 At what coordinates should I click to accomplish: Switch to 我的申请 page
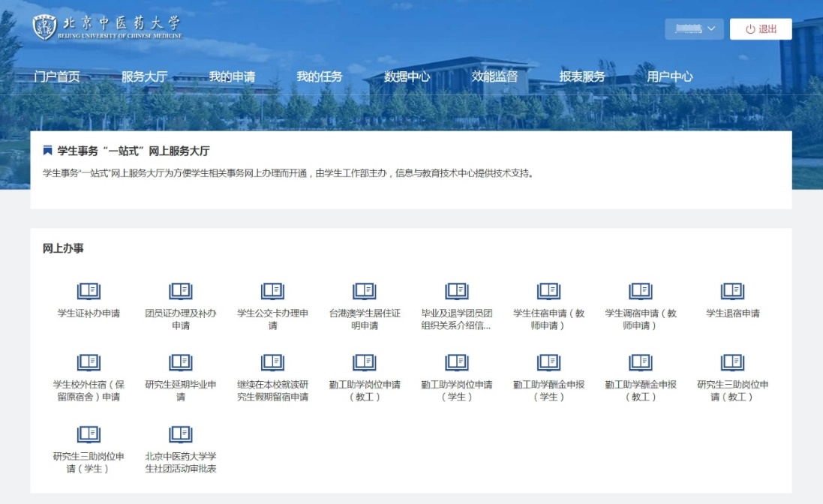[x=232, y=76]
